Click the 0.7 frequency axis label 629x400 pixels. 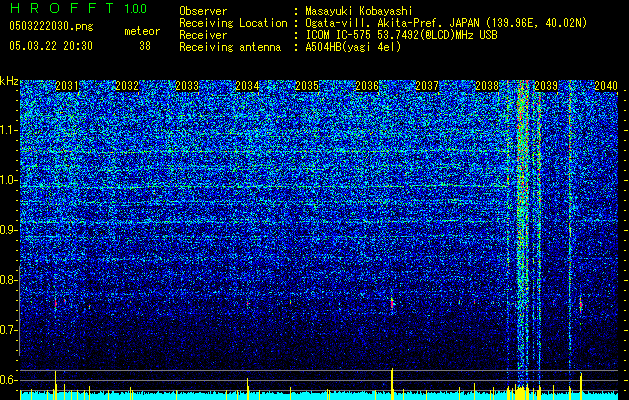[x=9, y=330]
